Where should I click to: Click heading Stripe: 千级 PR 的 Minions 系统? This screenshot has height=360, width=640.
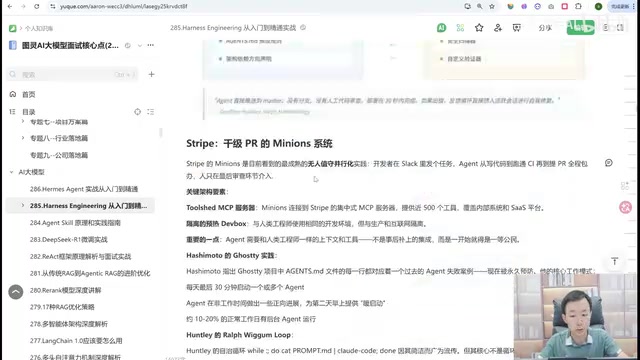coord(259,144)
